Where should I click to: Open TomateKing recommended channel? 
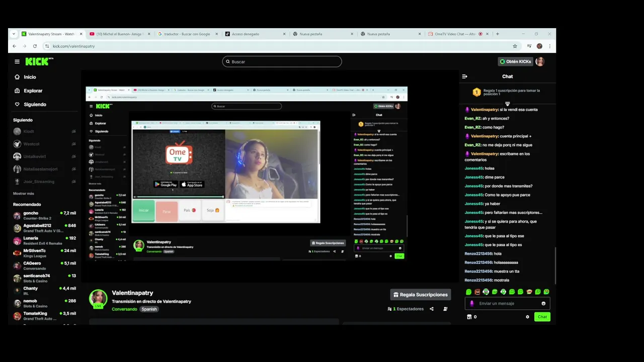point(44,316)
